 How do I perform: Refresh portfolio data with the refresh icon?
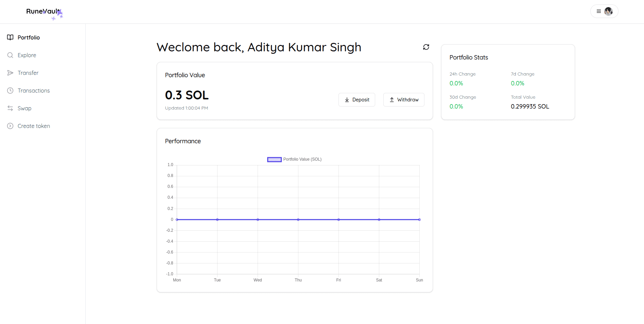pyautogui.click(x=426, y=47)
